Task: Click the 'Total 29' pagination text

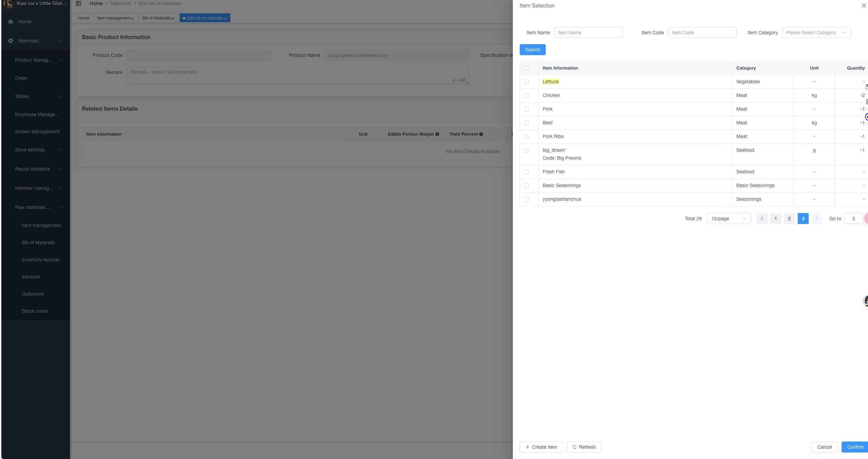Action: point(693,219)
